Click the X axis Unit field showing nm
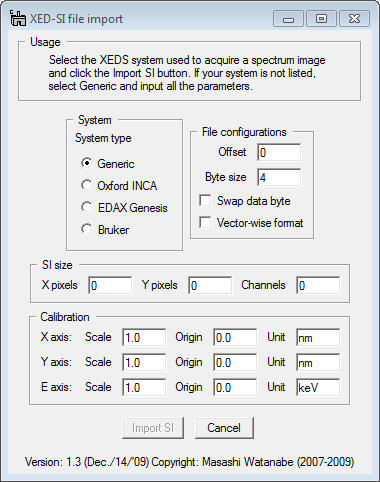The height and width of the screenshot is (482, 380). pos(318,337)
